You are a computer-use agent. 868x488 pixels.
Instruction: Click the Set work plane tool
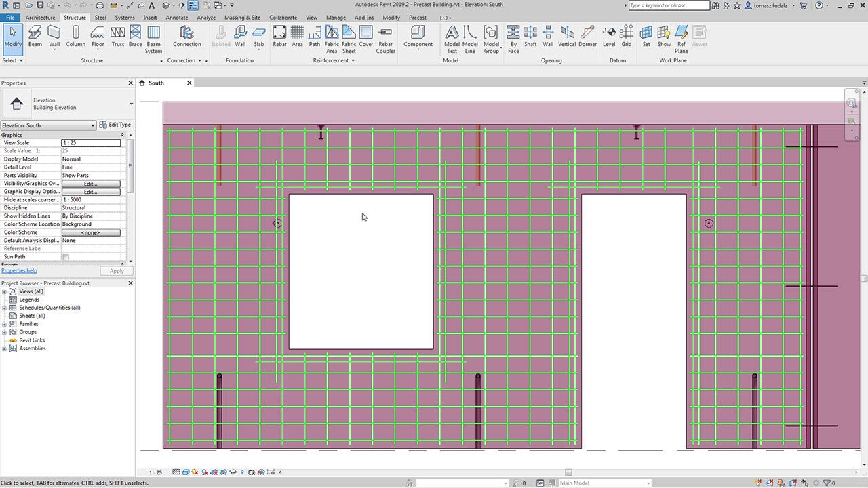tap(646, 37)
